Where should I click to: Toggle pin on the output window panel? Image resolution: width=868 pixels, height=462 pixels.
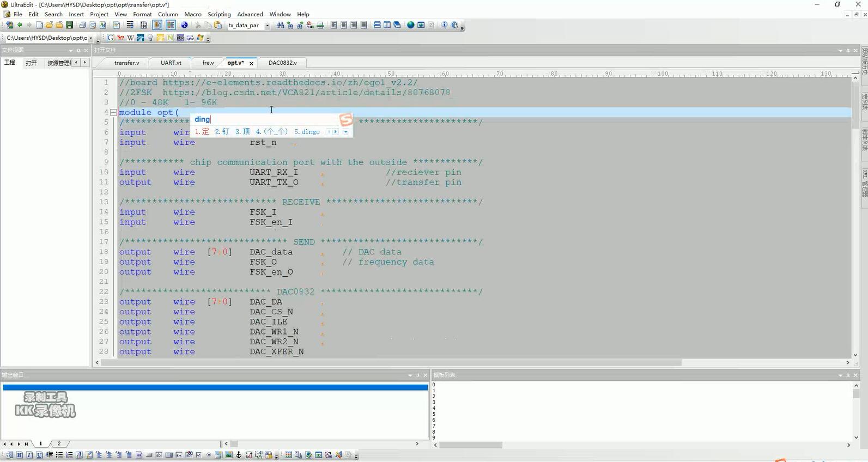tap(418, 375)
